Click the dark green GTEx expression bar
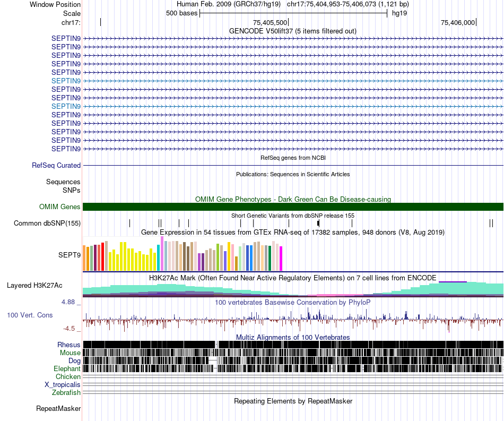 (x=270, y=258)
